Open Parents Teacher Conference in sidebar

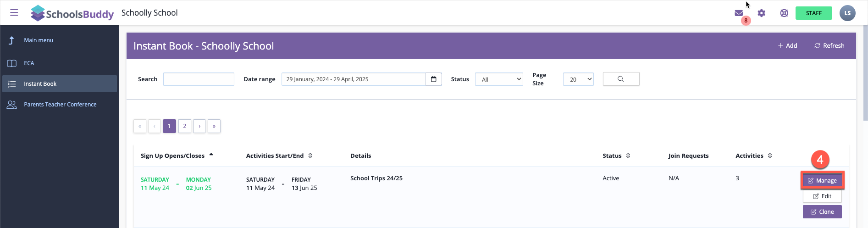click(x=60, y=105)
